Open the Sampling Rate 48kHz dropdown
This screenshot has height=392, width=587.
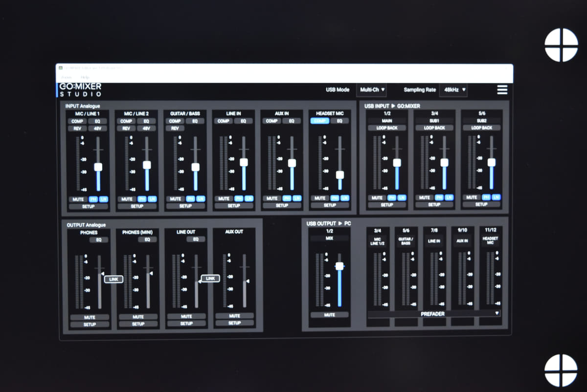pyautogui.click(x=453, y=90)
